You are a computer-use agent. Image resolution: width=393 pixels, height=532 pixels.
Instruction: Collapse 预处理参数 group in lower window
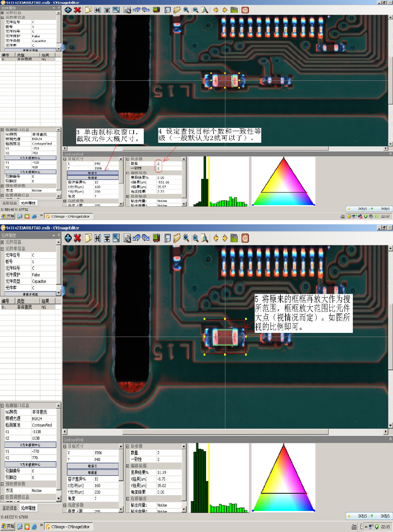point(2,484)
